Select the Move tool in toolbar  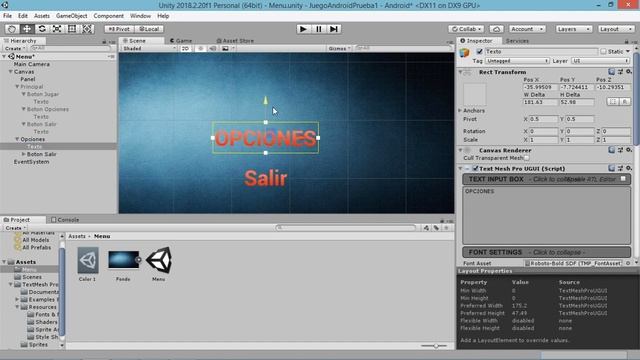[x=27, y=29]
